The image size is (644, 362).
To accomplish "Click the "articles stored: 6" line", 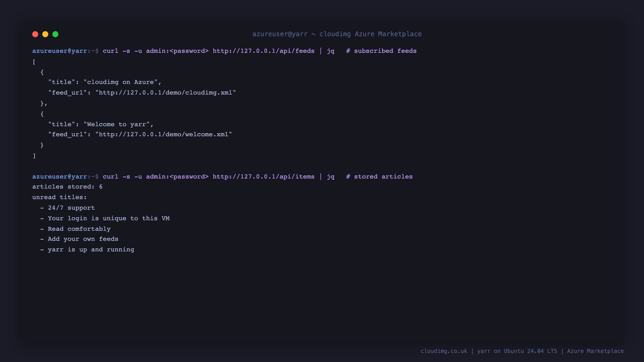I will click(67, 187).
